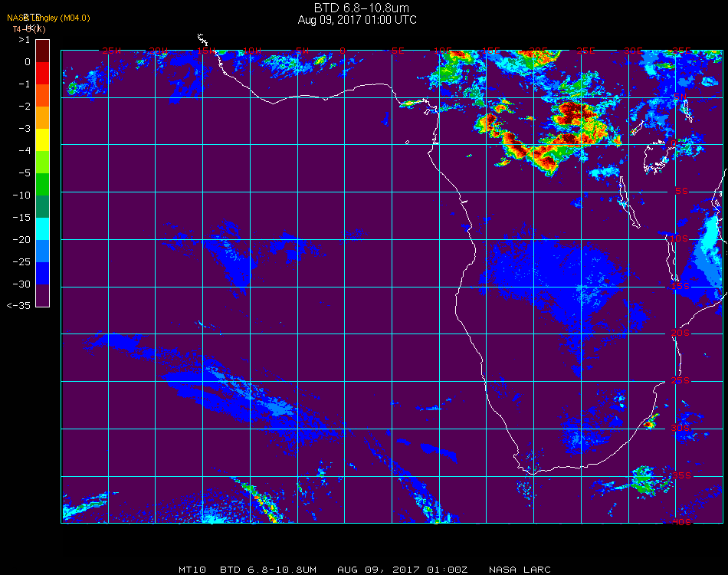728x575 pixels.
Task: Click the '25E' longitude label
Action: coord(585,51)
